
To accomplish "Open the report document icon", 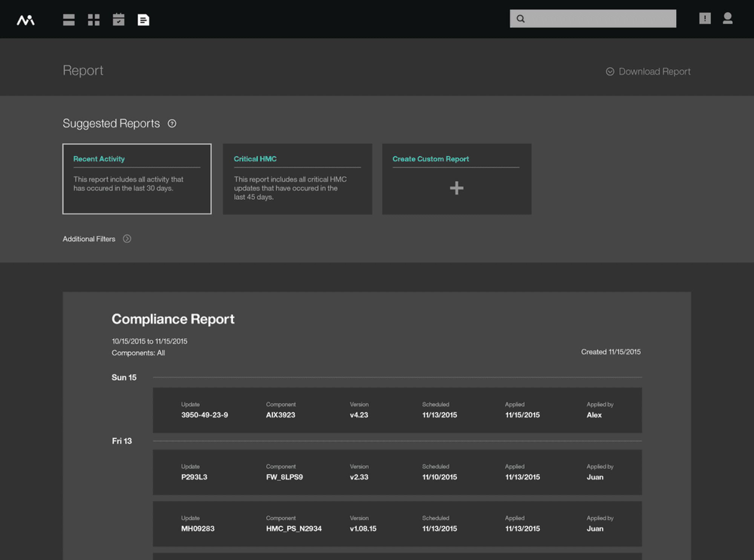I will point(143,20).
